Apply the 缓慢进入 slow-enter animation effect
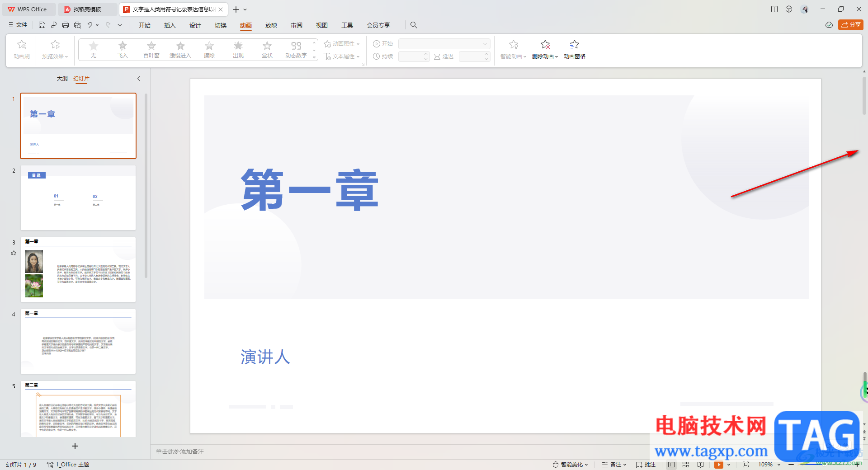 (180, 49)
